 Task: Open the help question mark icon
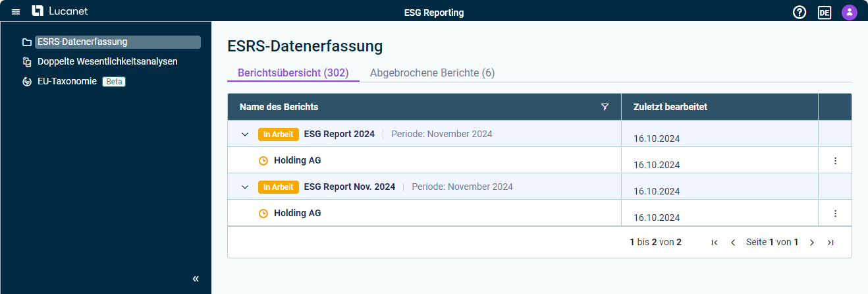pos(800,12)
